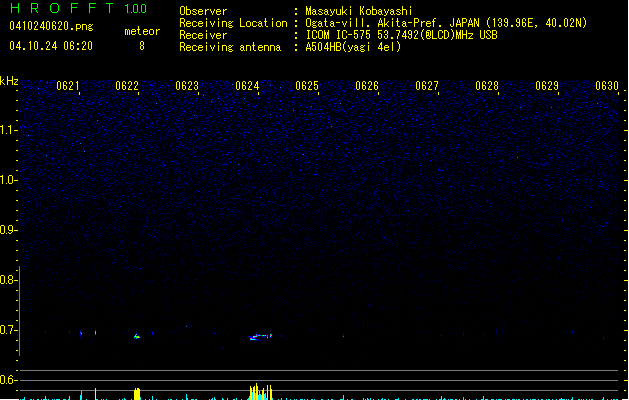Click the Receiving Location label

pos(233,23)
